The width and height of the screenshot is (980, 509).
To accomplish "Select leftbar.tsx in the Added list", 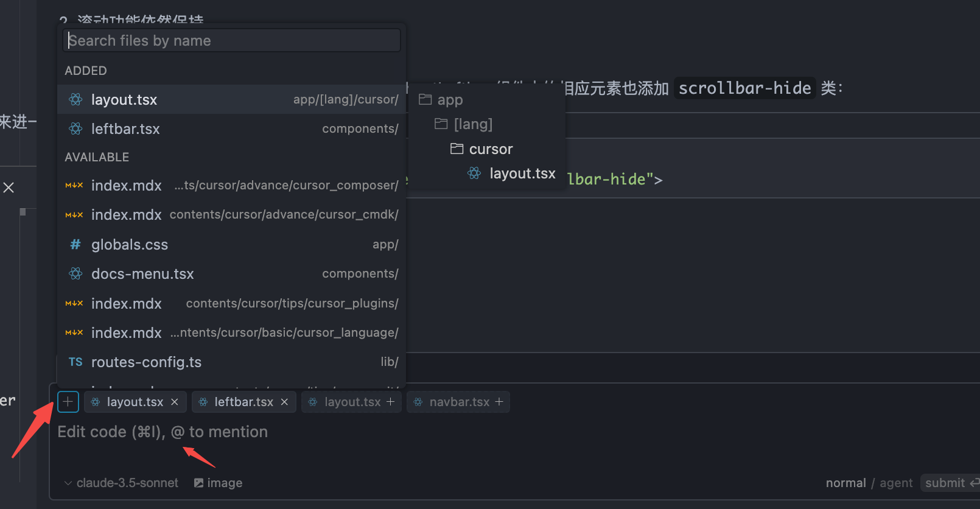I will pyautogui.click(x=231, y=129).
